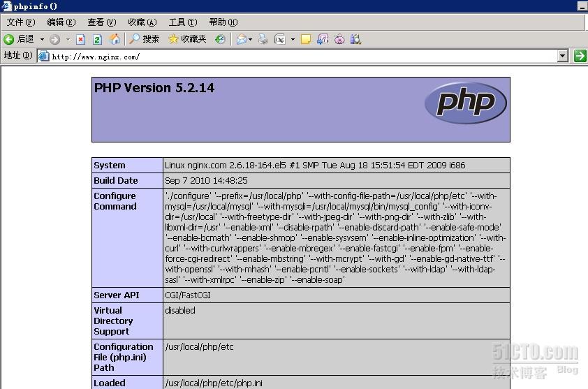Viewport: 588px width, 389px height.
Task: Click the 'Server API' row label
Action: click(116, 295)
